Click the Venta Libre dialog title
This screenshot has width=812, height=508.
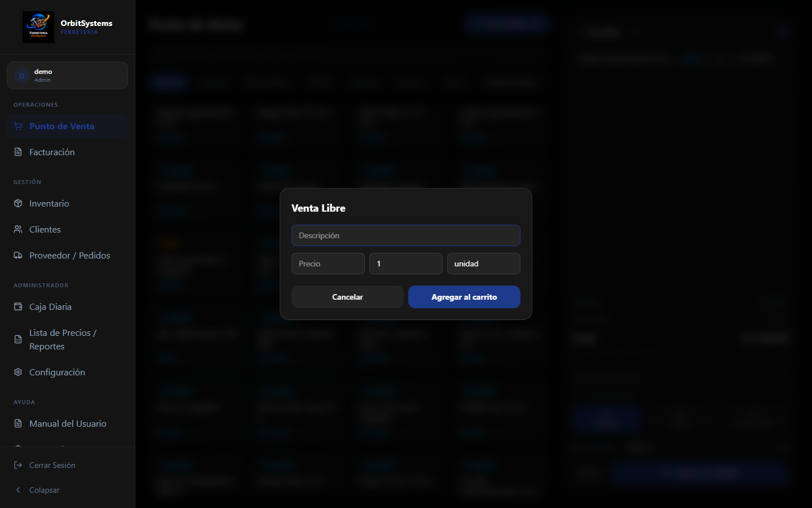319,208
